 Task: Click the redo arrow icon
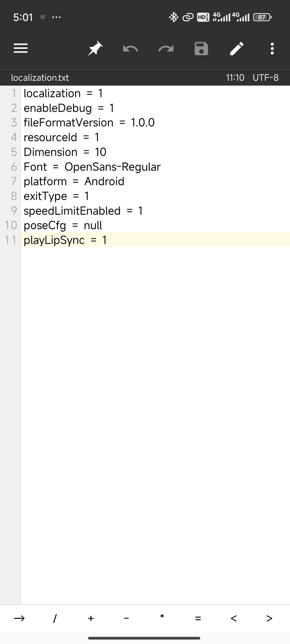tap(166, 49)
